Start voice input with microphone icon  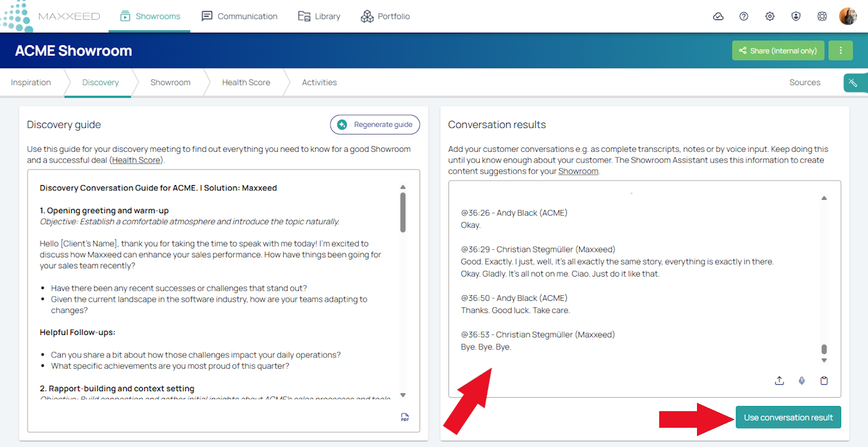pos(801,381)
